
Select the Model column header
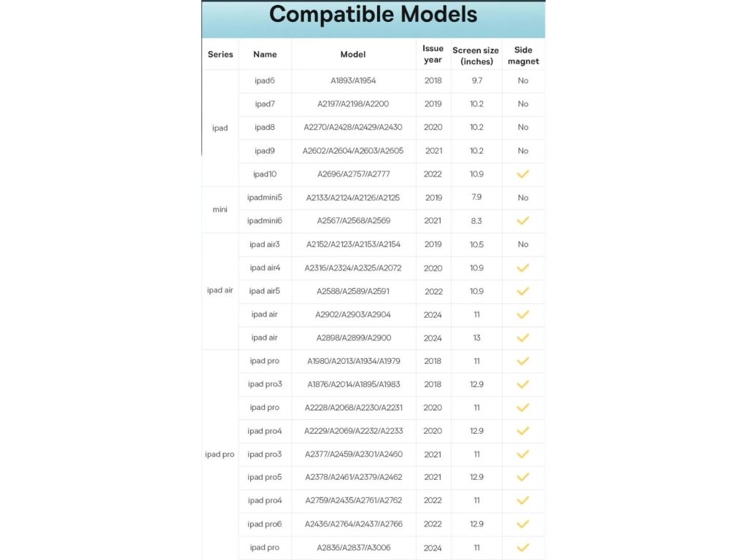[353, 54]
